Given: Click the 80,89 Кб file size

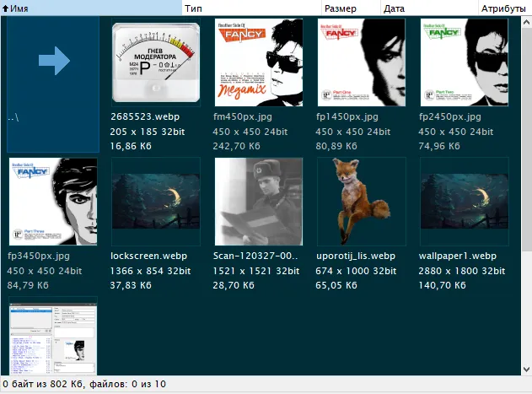Looking at the screenshot, I should coord(336,147).
